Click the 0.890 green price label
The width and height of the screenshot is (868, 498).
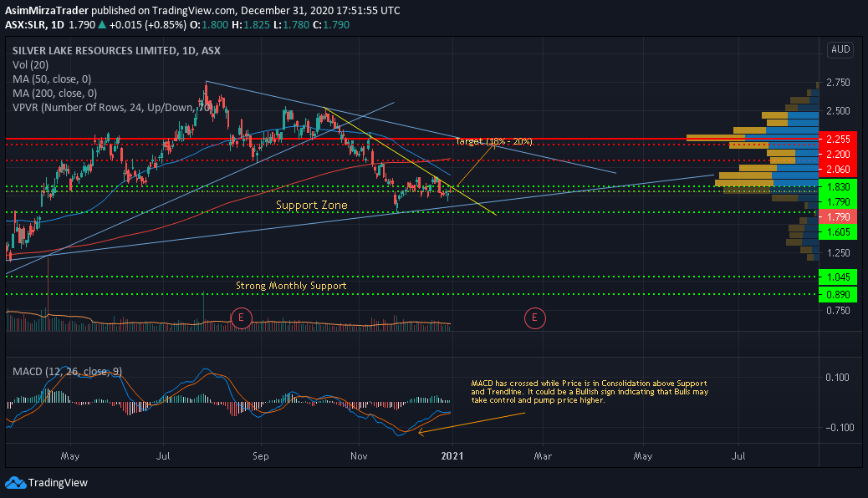pyautogui.click(x=838, y=295)
